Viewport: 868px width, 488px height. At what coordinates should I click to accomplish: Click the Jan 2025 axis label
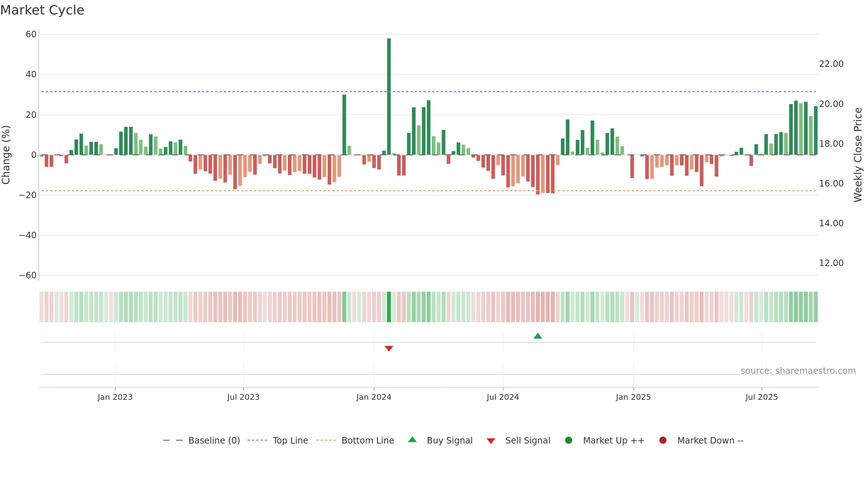coord(633,397)
